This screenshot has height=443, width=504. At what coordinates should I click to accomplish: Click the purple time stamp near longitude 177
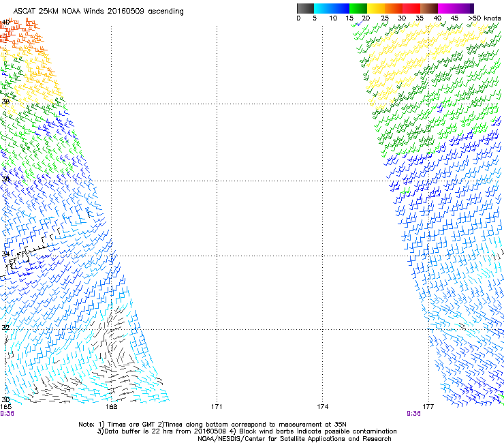[413, 414]
